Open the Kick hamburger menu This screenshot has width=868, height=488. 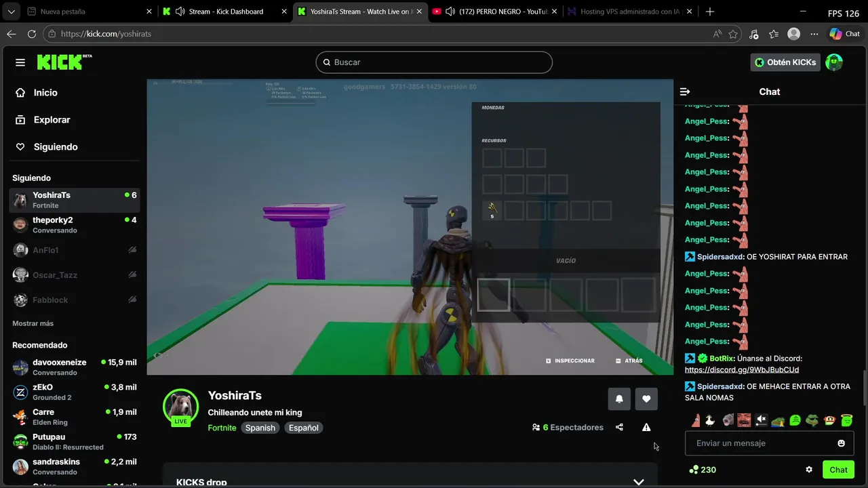coord(20,62)
